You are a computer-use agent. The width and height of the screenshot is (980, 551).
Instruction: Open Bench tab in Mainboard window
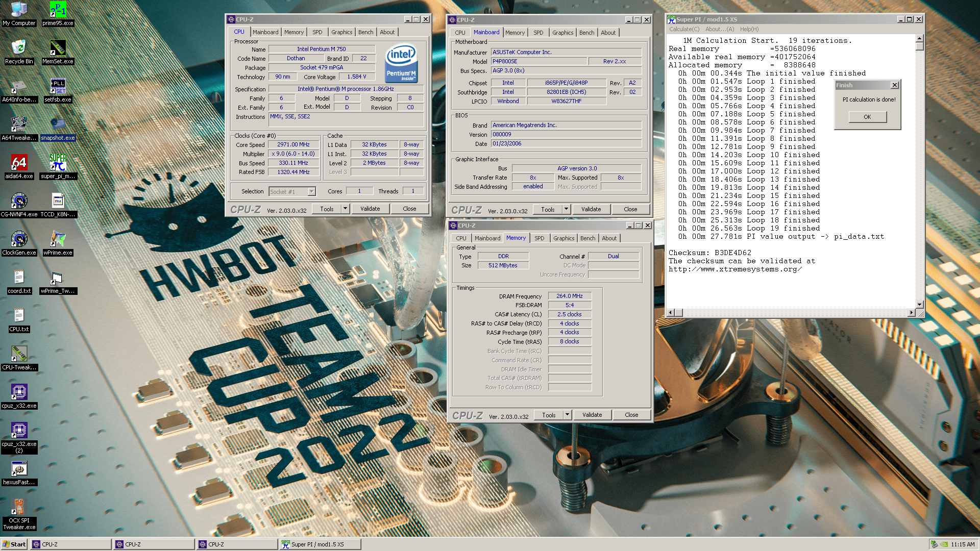[586, 33]
